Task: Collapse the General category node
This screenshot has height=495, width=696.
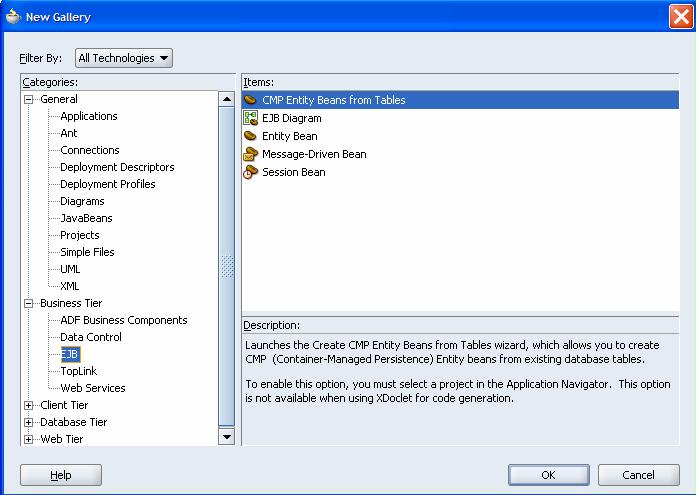Action: [28, 99]
